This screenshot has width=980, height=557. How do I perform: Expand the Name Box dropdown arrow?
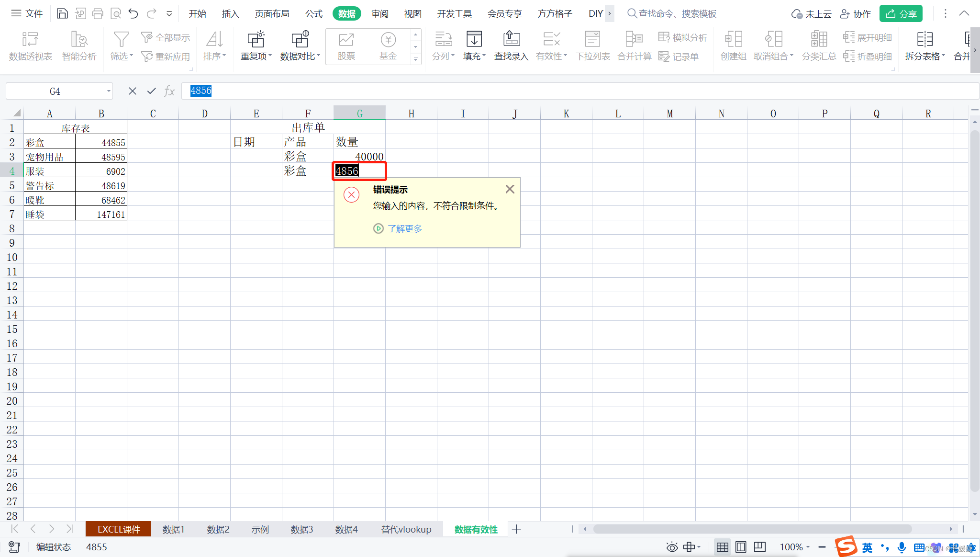[x=109, y=91]
